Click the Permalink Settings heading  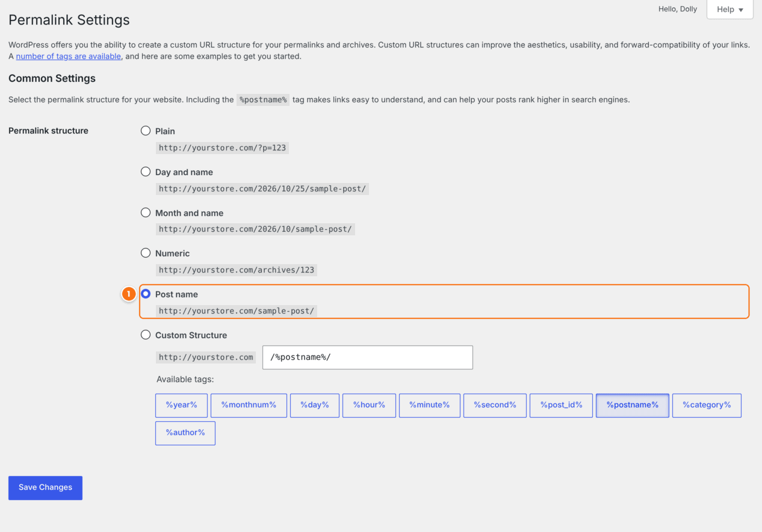pyautogui.click(x=69, y=20)
